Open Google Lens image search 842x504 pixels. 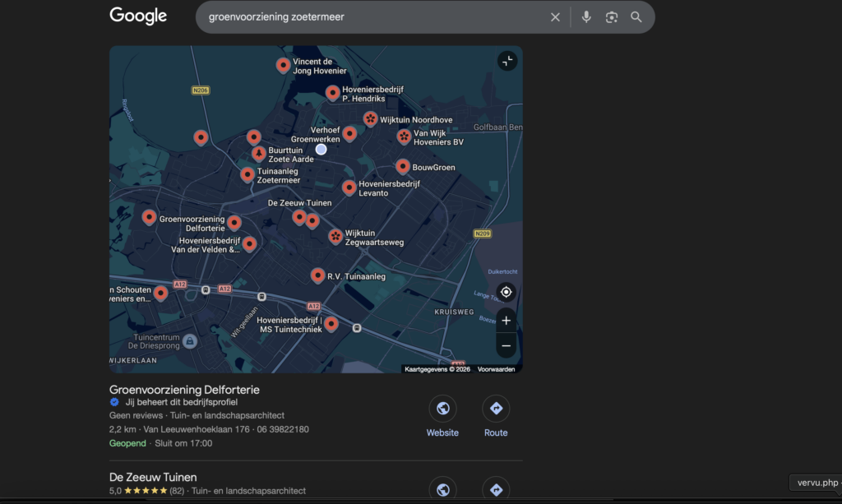point(611,16)
